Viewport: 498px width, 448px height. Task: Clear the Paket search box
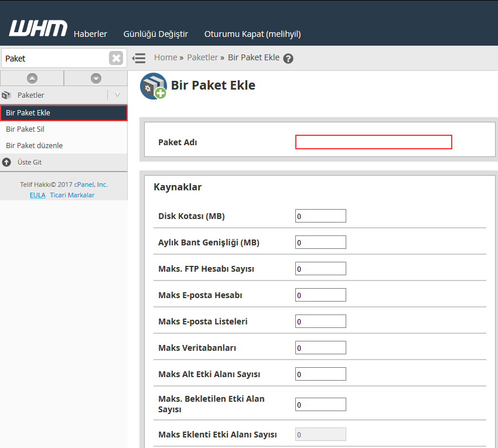[116, 58]
